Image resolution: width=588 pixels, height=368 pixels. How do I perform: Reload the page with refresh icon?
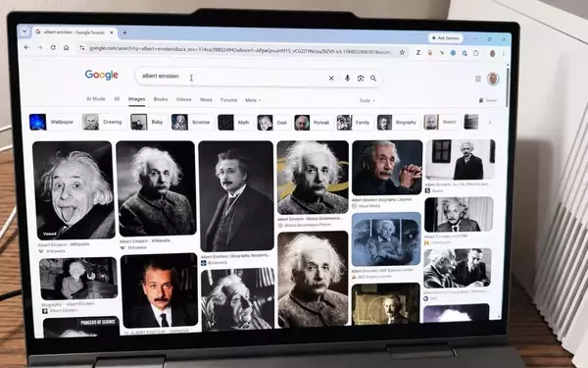pyautogui.click(x=53, y=48)
